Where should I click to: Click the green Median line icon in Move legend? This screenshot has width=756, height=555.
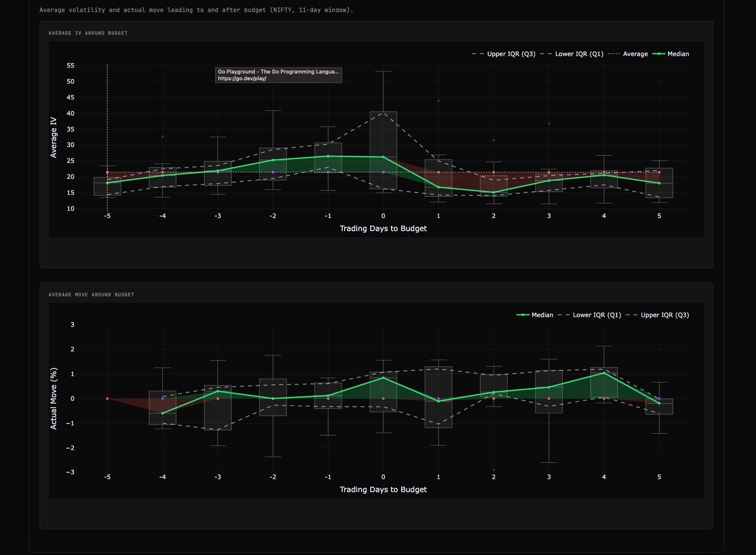(523, 315)
